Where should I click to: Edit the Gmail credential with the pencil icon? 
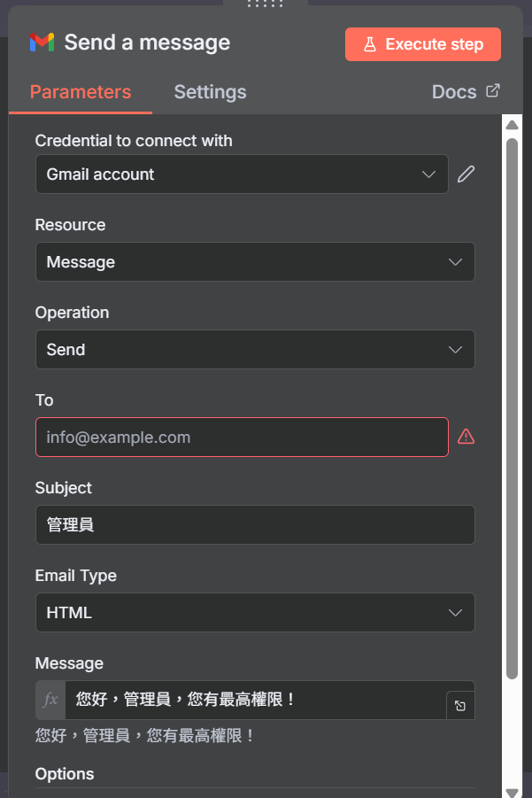[x=466, y=174]
